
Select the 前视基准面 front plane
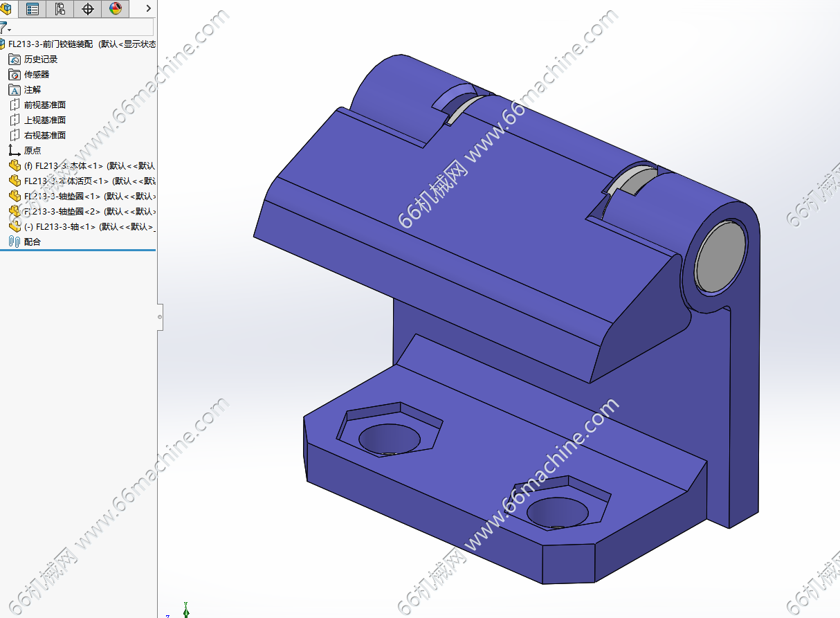(44, 105)
